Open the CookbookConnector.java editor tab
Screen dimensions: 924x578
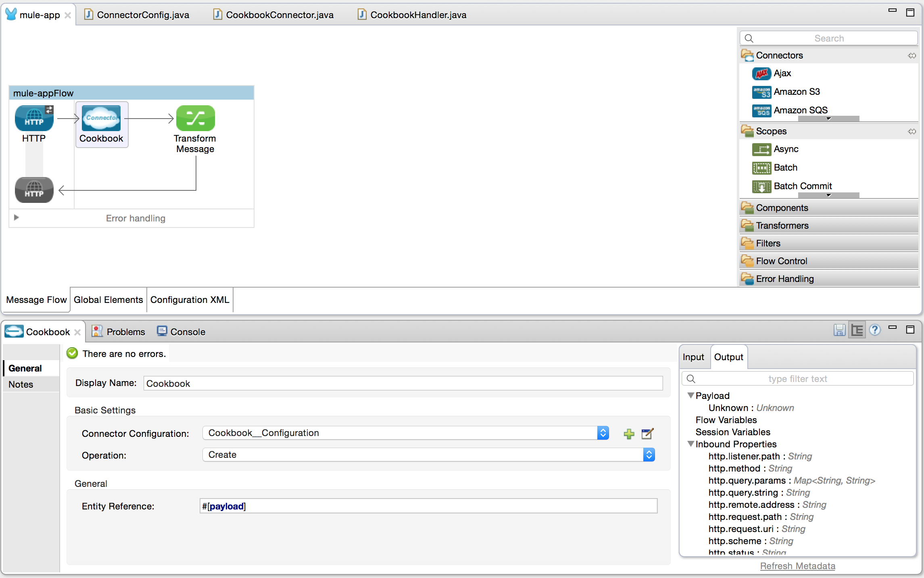pos(279,15)
